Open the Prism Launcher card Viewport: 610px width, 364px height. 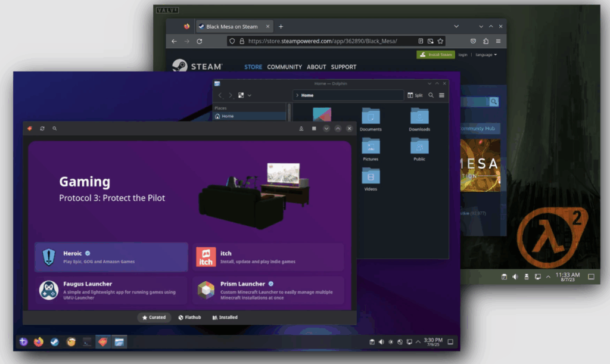pos(268,290)
